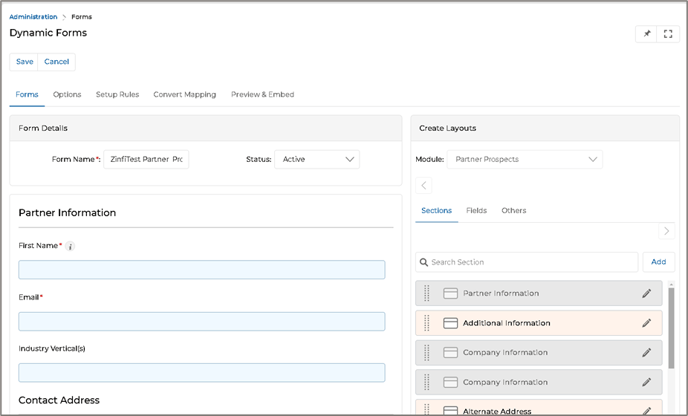The width and height of the screenshot is (688, 416).
Task: Open the Preview & Embed tab
Action: tap(262, 95)
